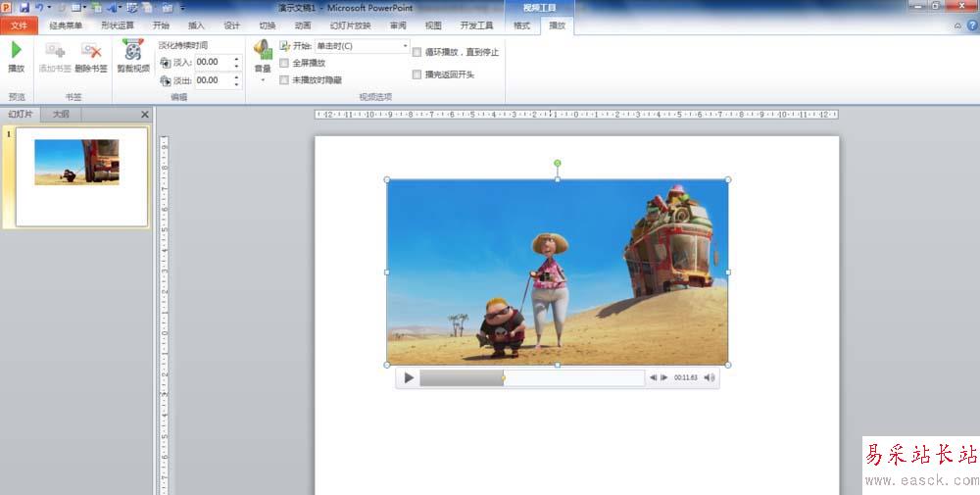Switch to the 经典菜单 ribbon tab
The image size is (980, 495).
pyautogui.click(x=67, y=25)
